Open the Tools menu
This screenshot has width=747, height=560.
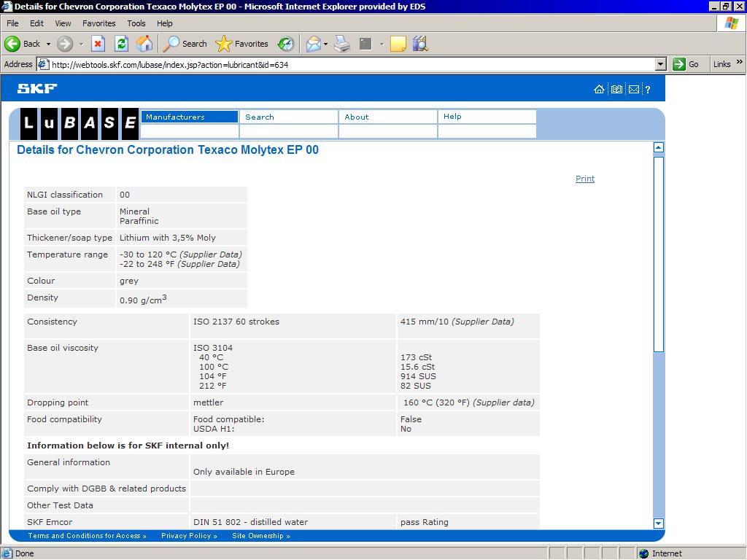point(136,23)
